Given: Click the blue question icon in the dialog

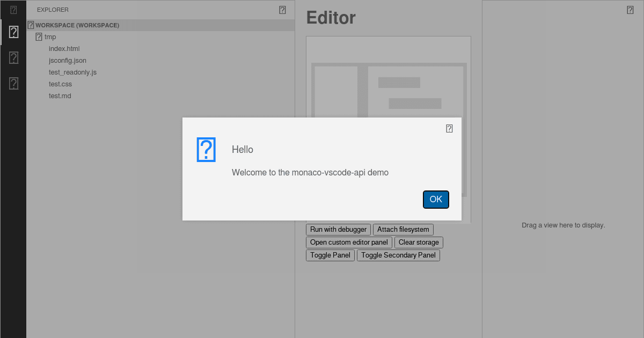Looking at the screenshot, I should 206,150.
